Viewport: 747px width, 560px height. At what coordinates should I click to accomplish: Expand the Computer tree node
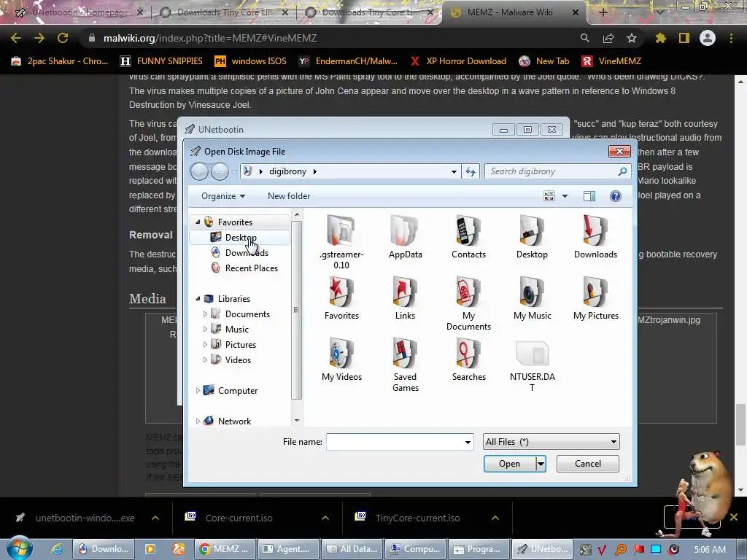[x=198, y=391]
